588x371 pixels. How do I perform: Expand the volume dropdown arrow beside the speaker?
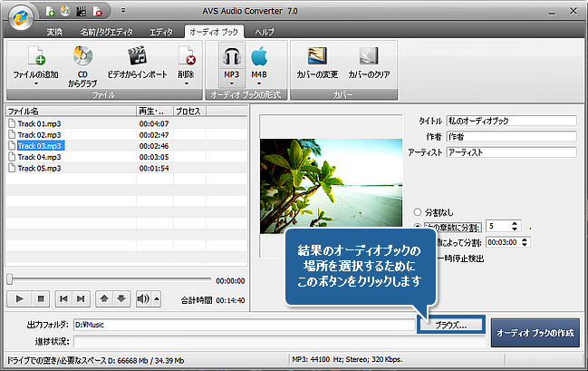(156, 298)
